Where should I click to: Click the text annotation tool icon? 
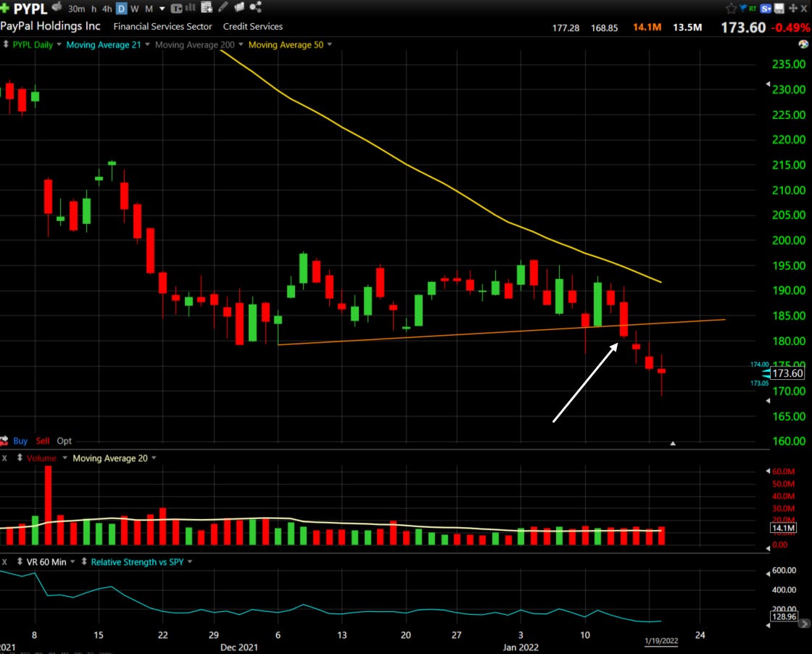(176, 8)
